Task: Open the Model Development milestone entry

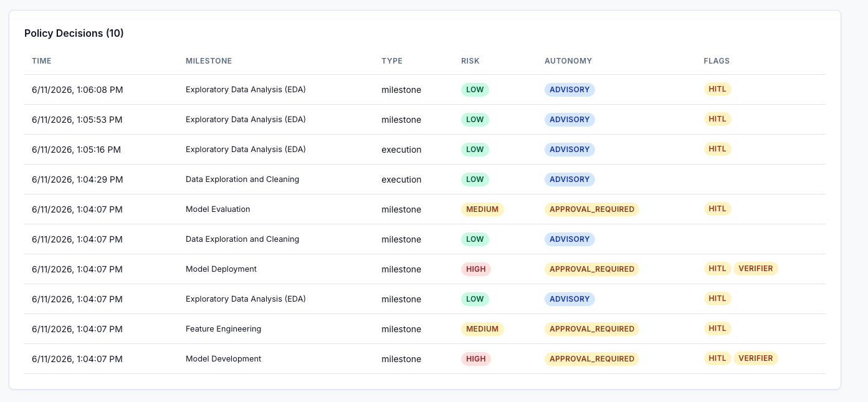Action: (223, 359)
